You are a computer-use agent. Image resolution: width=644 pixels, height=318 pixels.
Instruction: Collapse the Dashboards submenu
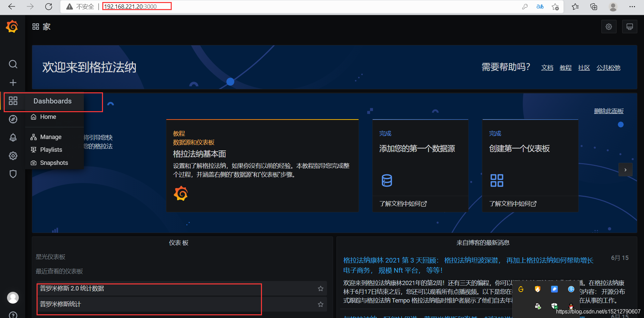pos(52,101)
